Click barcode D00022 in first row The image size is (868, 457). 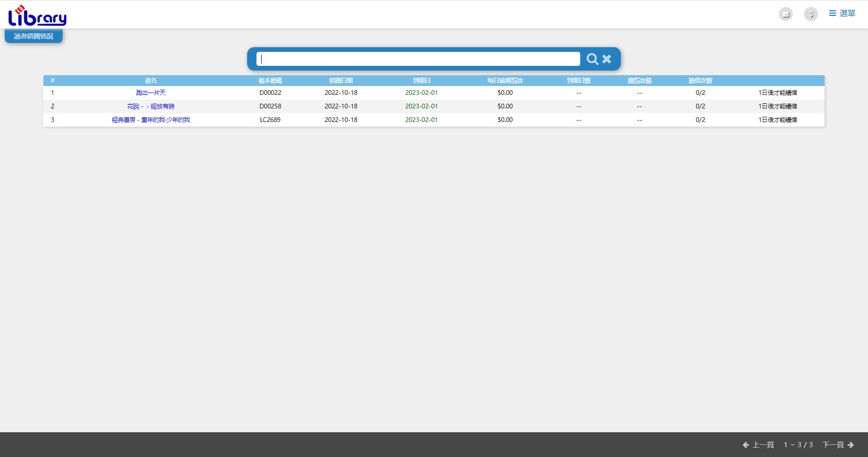[x=270, y=93]
